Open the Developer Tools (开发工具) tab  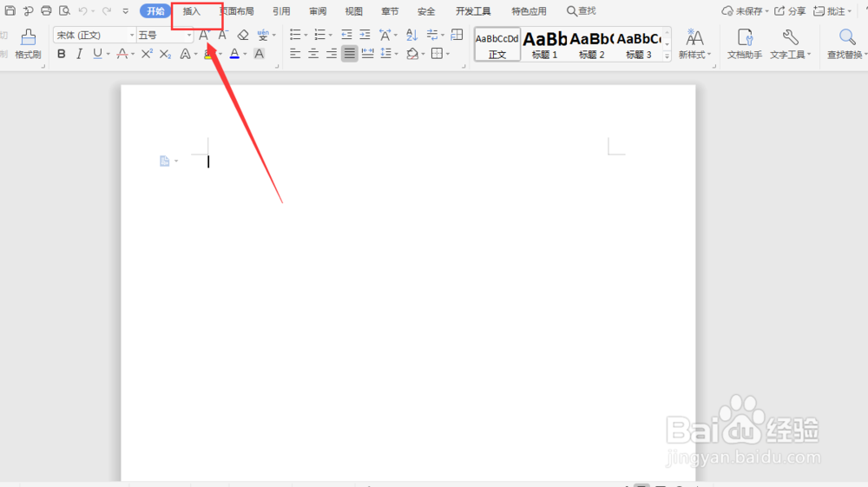coord(473,10)
